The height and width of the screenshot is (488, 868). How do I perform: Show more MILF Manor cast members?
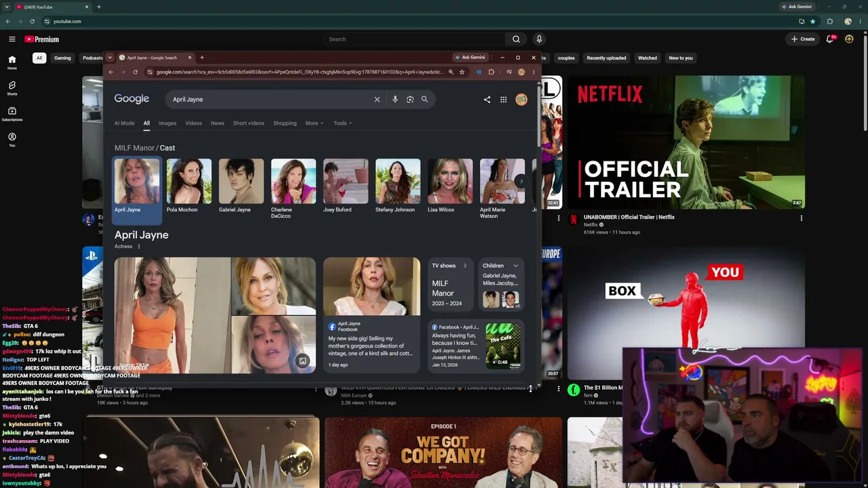click(x=521, y=181)
